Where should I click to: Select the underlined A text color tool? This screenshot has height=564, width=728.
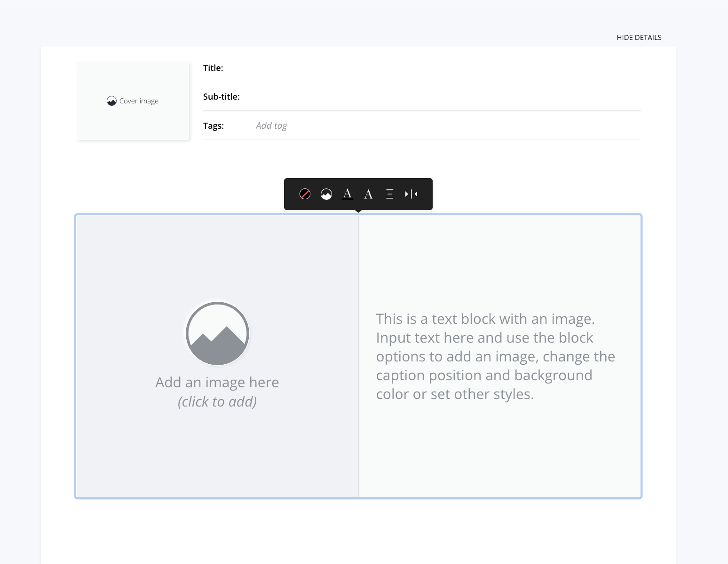click(348, 194)
